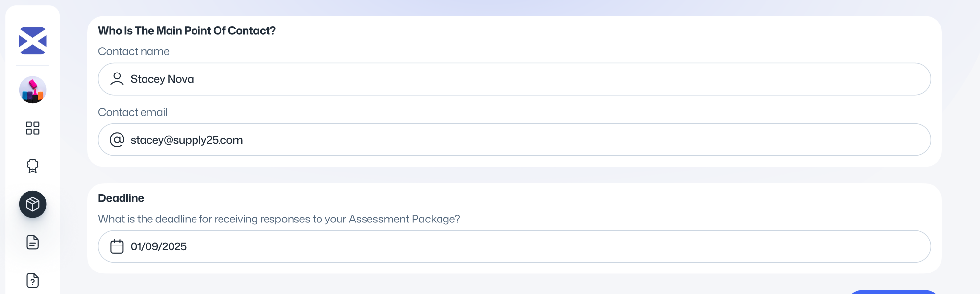Open the document question mark icon
Viewport: 980px width, 294px height.
click(x=32, y=281)
